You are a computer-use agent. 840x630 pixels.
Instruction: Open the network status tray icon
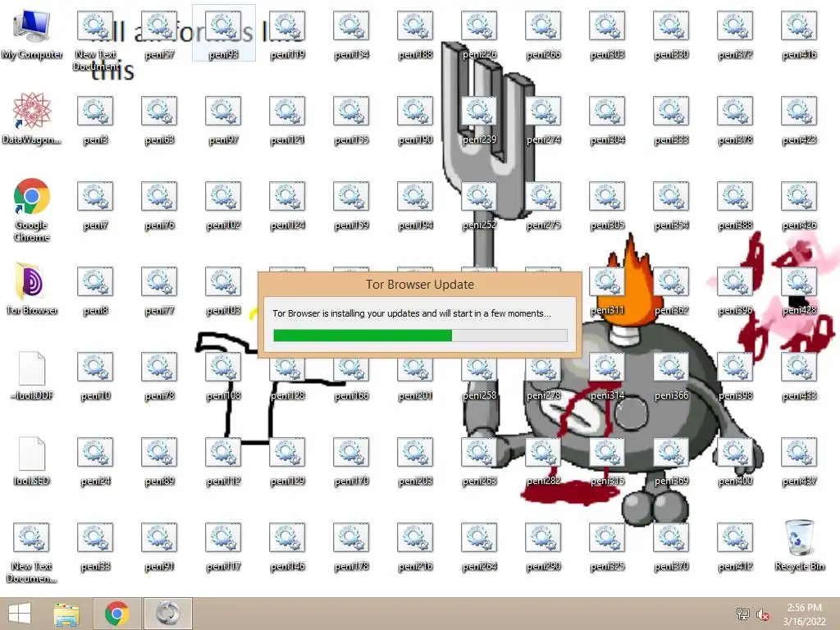pyautogui.click(x=742, y=614)
